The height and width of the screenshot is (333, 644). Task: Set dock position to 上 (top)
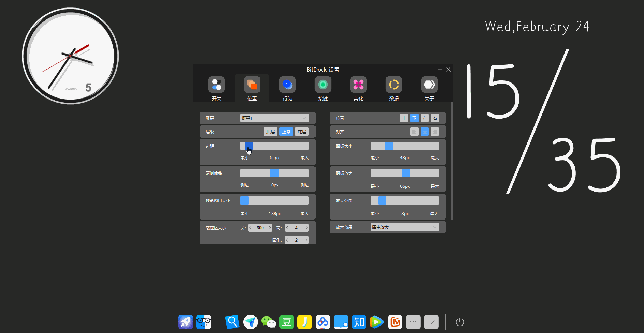(x=404, y=118)
